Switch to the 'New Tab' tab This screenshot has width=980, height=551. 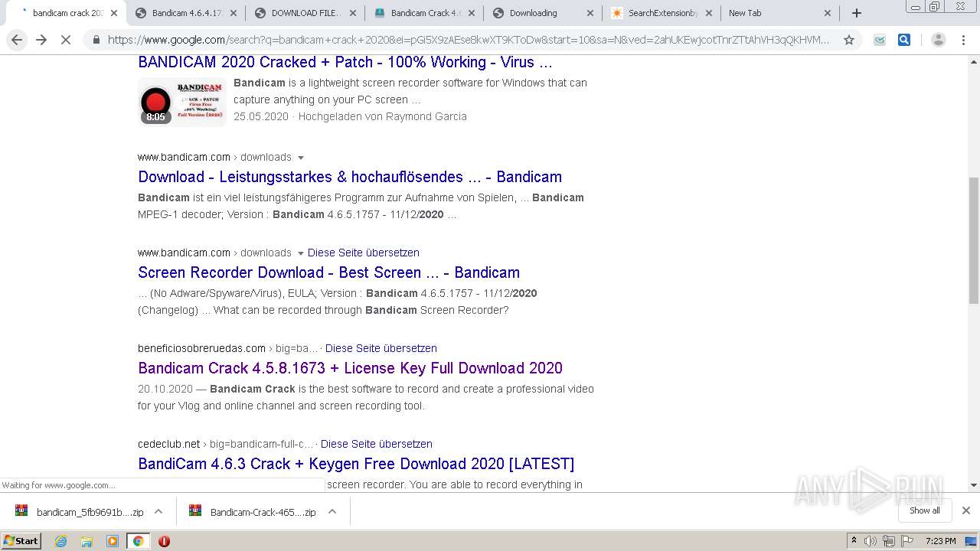781,13
